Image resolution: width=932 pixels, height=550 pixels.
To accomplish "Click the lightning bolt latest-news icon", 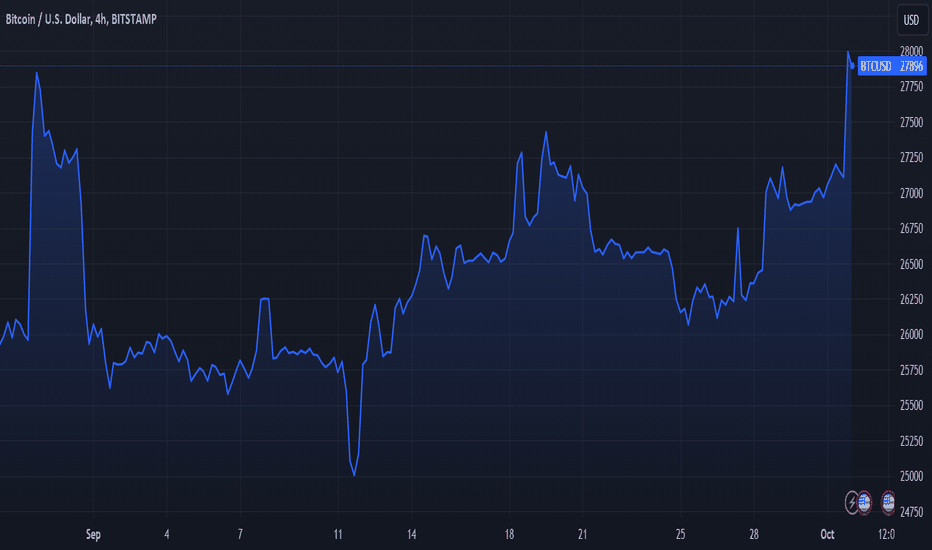I will click(852, 502).
